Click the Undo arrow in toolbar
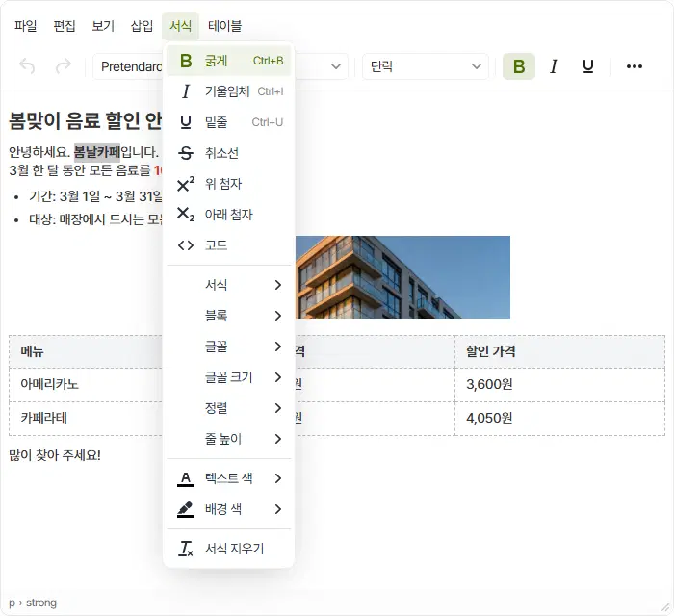This screenshot has height=616, width=674. coord(27,66)
